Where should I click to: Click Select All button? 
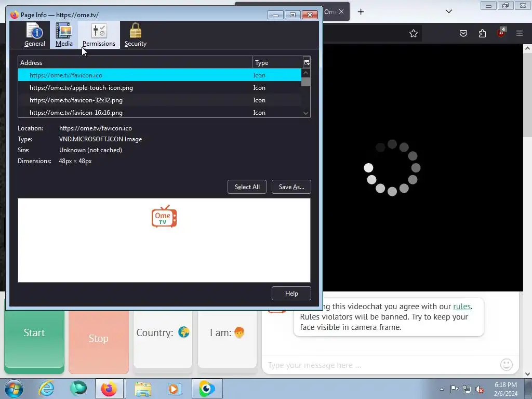[x=247, y=187]
